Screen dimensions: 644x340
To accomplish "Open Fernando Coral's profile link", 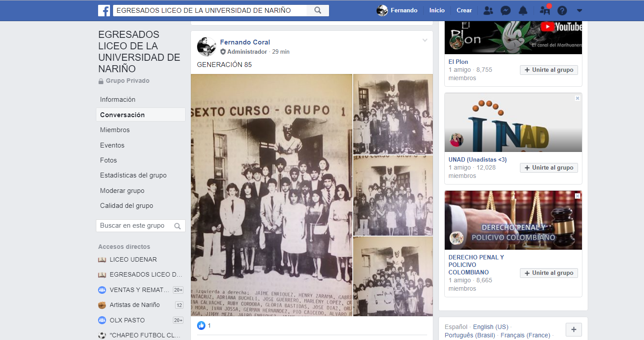I will point(245,42).
